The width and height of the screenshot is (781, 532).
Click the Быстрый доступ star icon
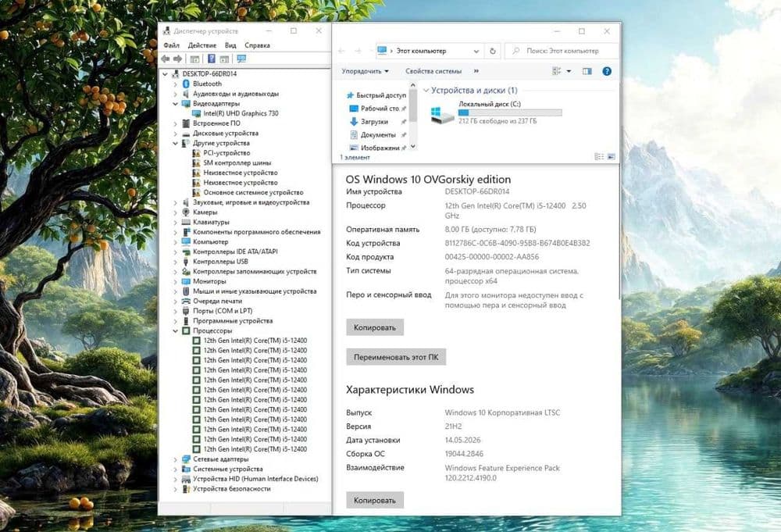350,95
